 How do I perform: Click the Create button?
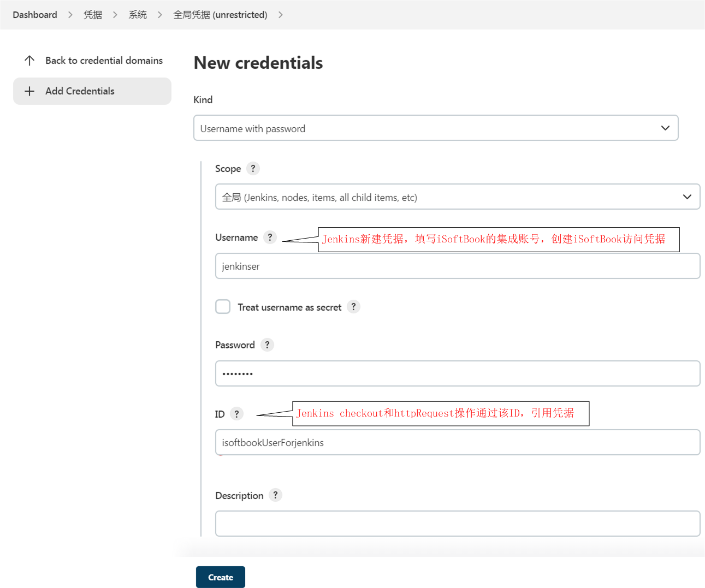pyautogui.click(x=221, y=577)
